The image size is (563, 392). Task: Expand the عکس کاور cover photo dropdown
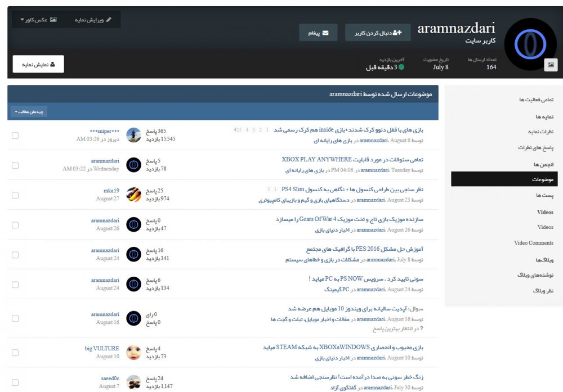click(39, 20)
